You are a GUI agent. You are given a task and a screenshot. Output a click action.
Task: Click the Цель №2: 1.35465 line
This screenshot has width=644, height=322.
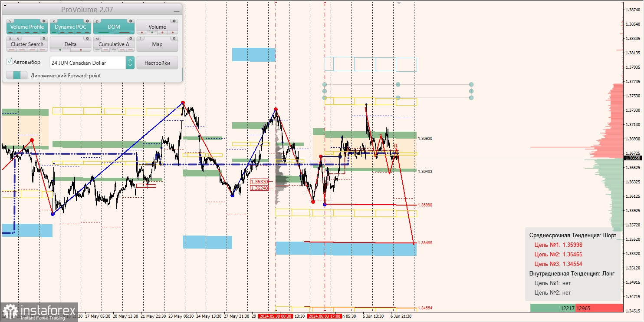pyautogui.click(x=559, y=255)
